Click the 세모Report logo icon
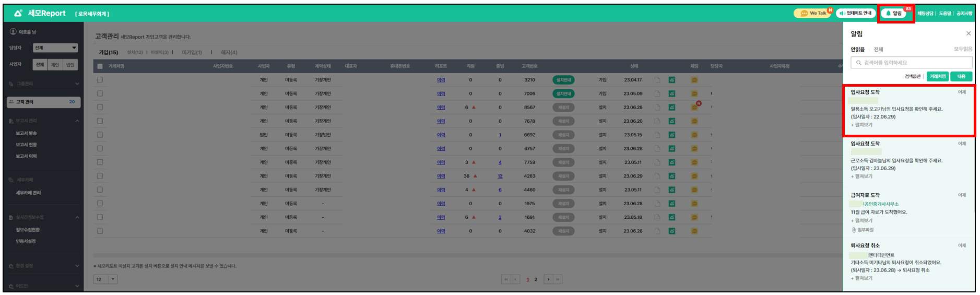Viewport: 980px width, 295px height. tap(18, 13)
